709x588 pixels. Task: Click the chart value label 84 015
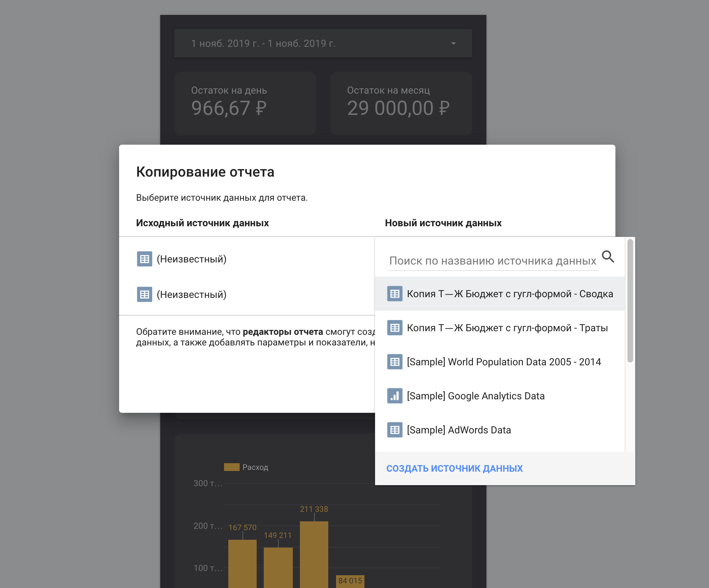click(x=350, y=581)
